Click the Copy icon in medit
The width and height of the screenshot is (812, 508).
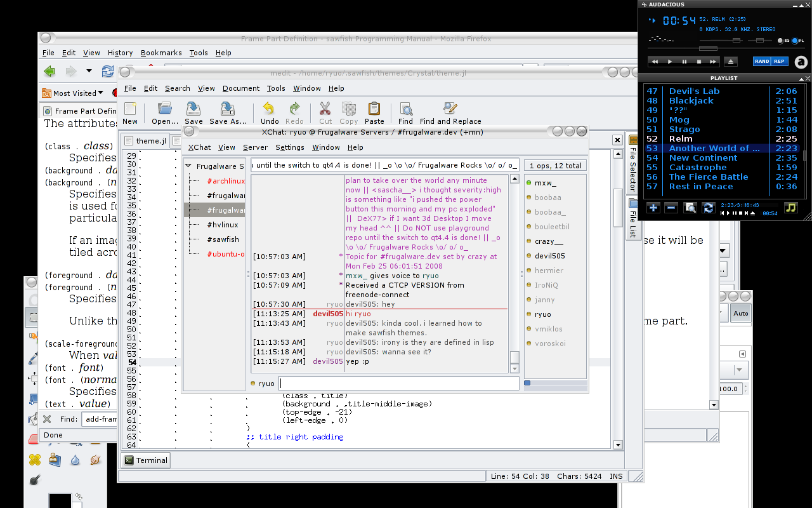349,109
